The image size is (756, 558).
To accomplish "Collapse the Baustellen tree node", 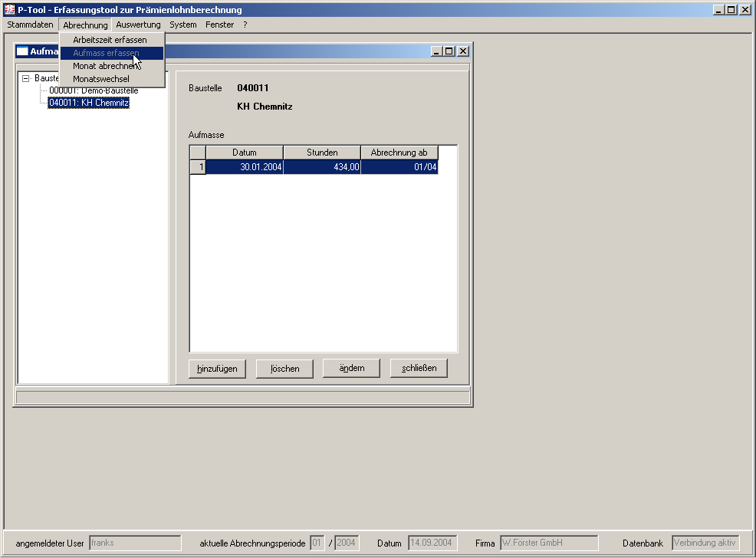I will pyautogui.click(x=26, y=79).
